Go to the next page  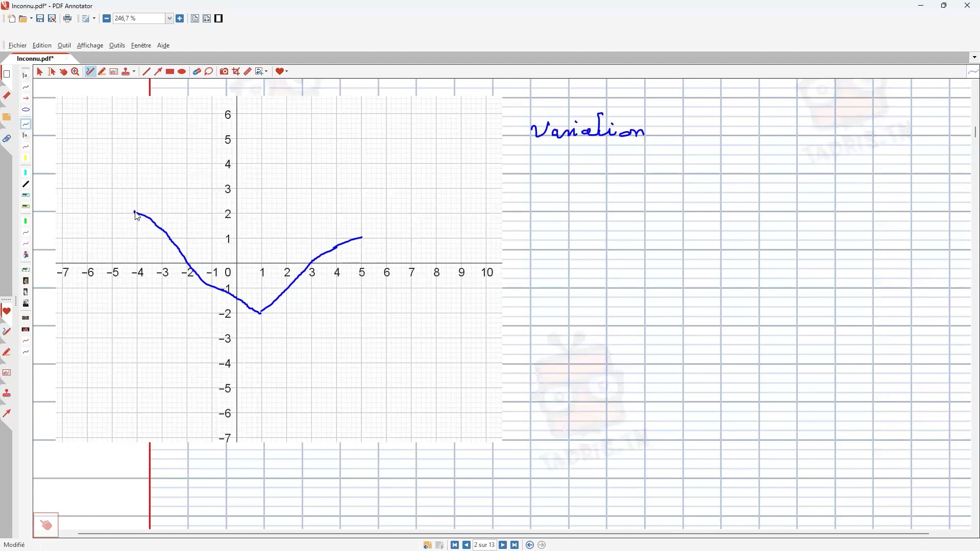pyautogui.click(x=503, y=545)
